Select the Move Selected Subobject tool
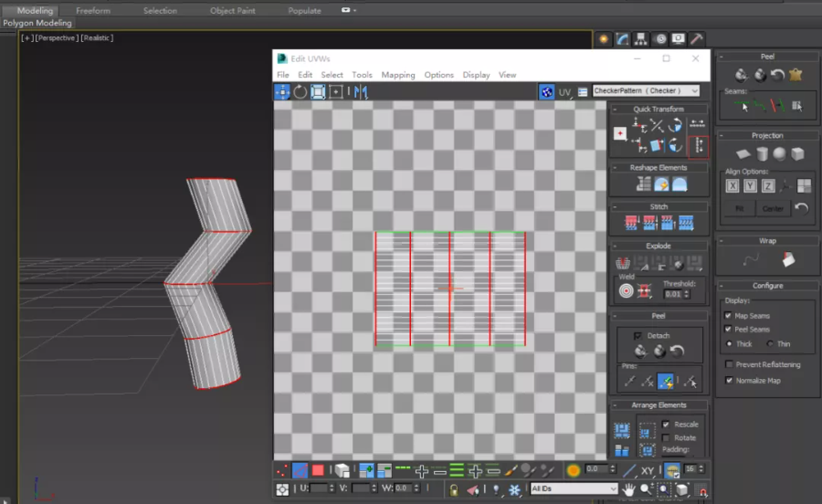 click(x=282, y=92)
